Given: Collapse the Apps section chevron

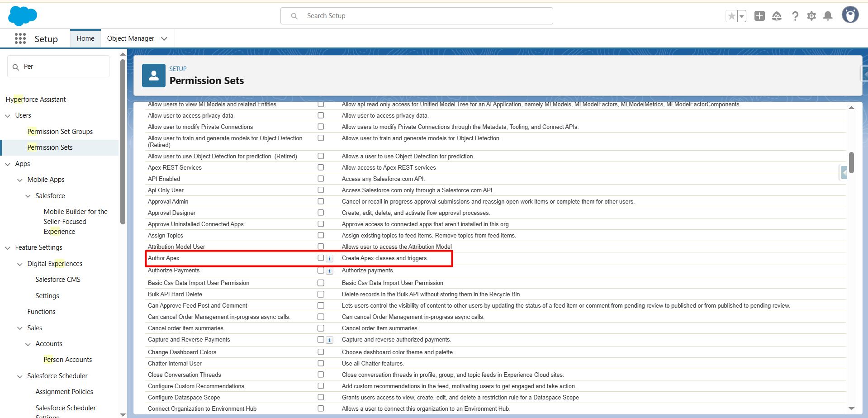Looking at the screenshot, I should pyautogui.click(x=8, y=164).
